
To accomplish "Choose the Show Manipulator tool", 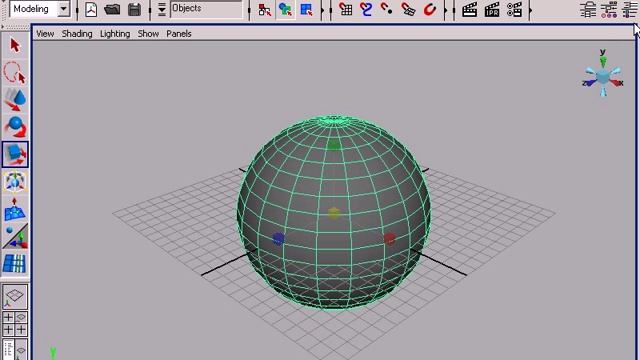I will 15,236.
